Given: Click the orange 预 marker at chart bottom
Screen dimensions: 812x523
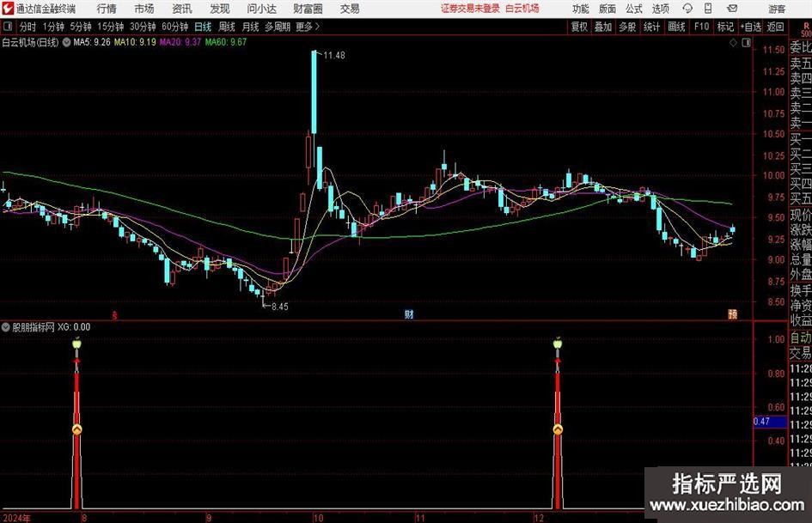Looking at the screenshot, I should [732, 313].
